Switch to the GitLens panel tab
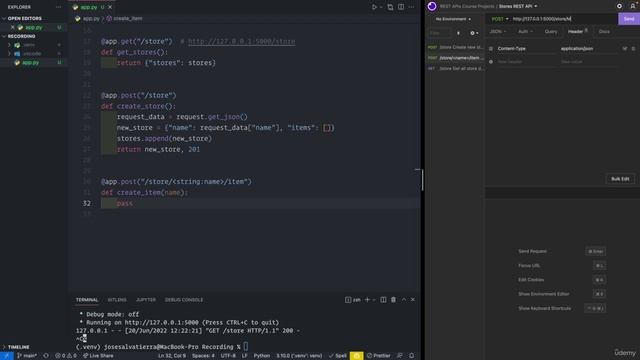This screenshot has width=640, height=360. click(117, 300)
